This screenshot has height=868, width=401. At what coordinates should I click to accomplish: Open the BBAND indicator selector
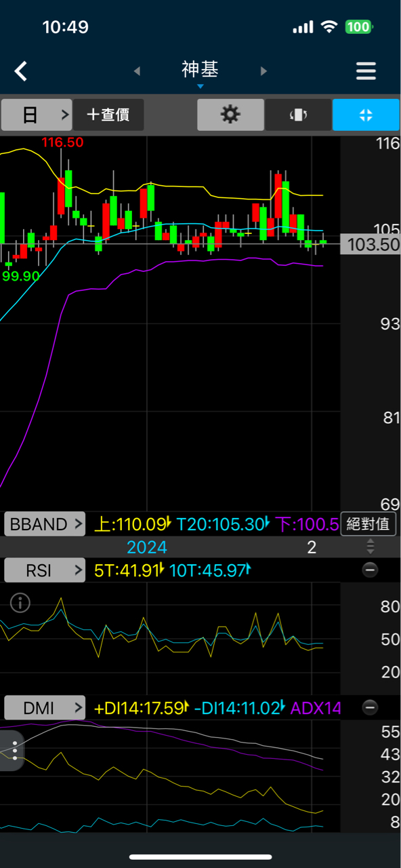[x=45, y=524]
